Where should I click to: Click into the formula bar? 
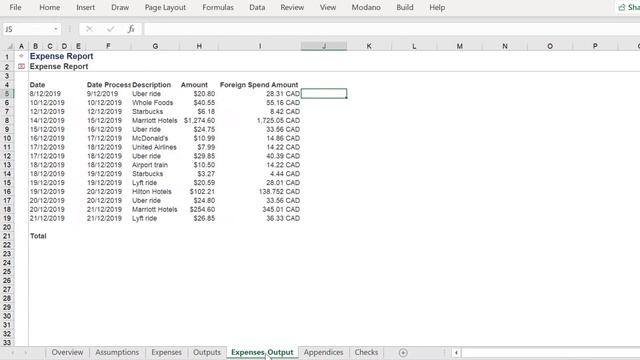point(391,29)
